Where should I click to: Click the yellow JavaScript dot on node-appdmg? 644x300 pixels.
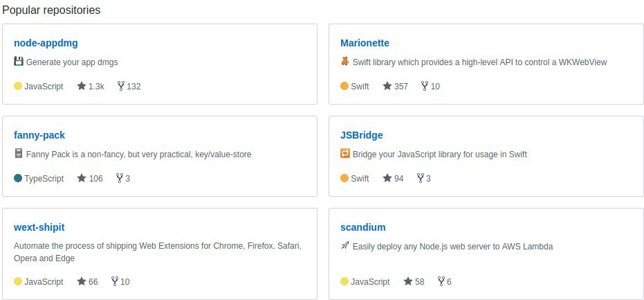pyautogui.click(x=18, y=86)
